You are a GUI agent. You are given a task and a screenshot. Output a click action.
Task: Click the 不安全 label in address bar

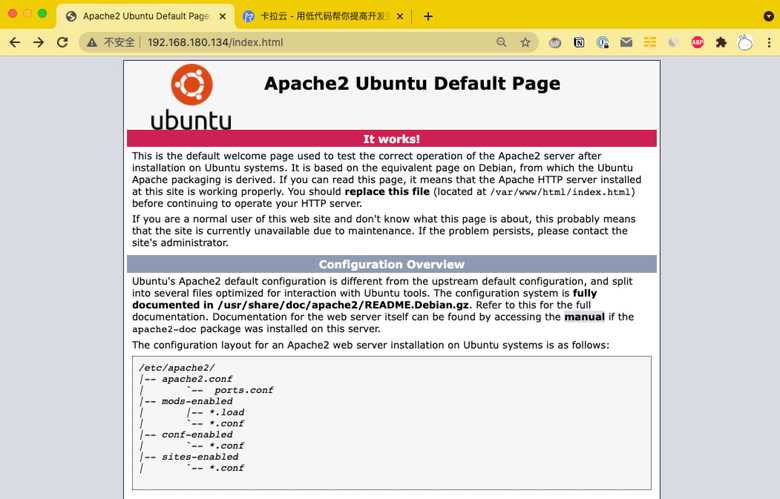click(x=119, y=42)
